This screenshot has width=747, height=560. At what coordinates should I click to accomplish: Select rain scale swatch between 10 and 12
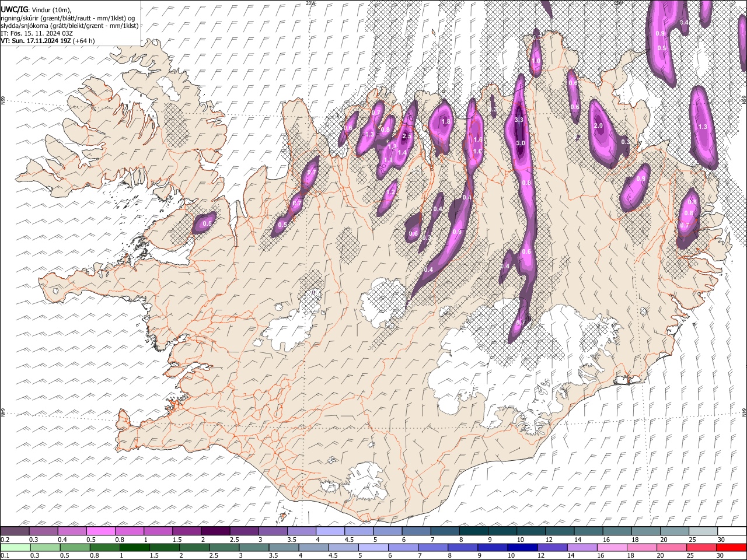tap(522, 547)
